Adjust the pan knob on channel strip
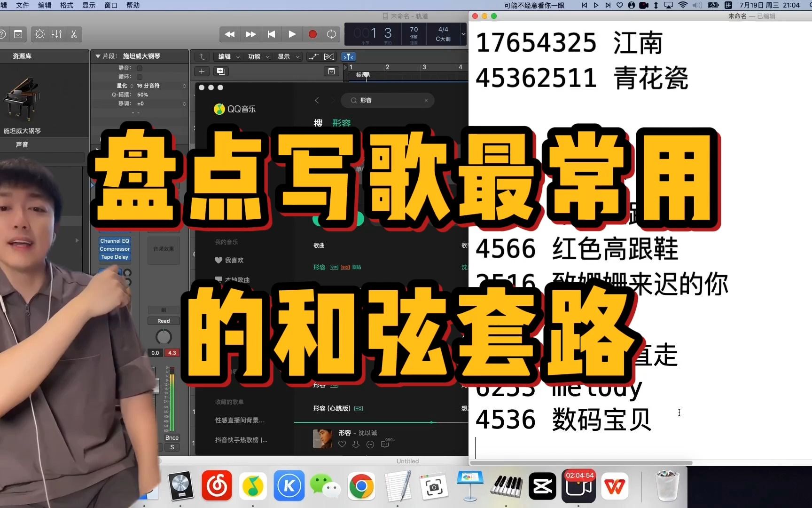812x508 pixels. click(x=164, y=337)
